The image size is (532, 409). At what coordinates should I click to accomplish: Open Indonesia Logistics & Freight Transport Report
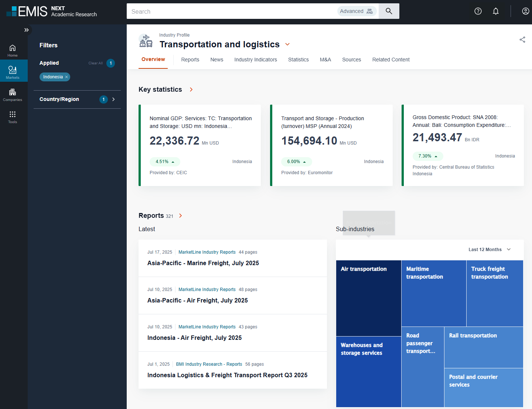(x=227, y=375)
